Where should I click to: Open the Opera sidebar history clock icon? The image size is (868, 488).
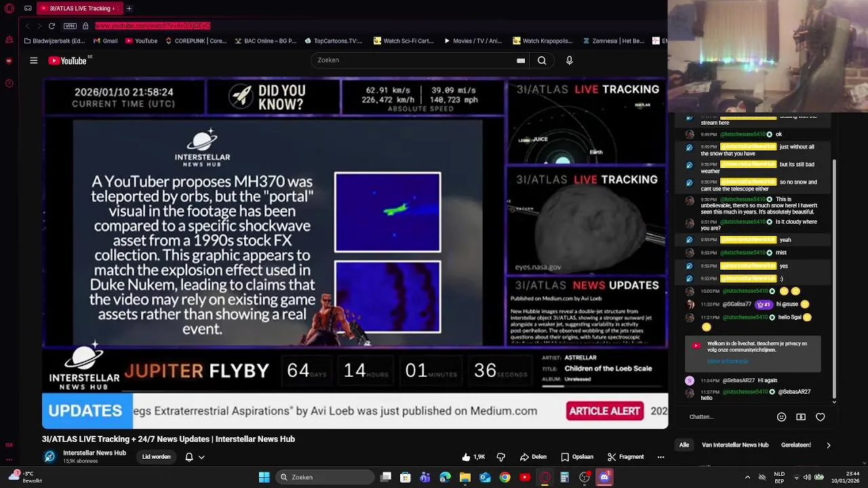[9, 83]
